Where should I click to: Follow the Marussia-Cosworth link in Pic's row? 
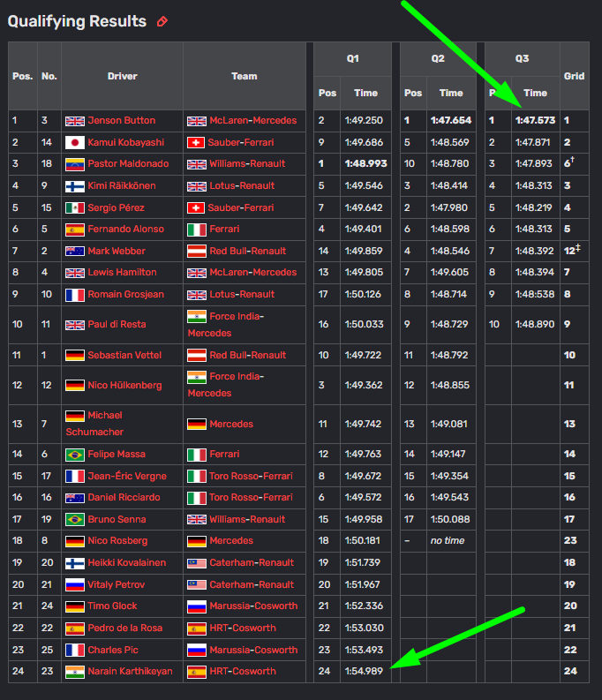pos(253,650)
